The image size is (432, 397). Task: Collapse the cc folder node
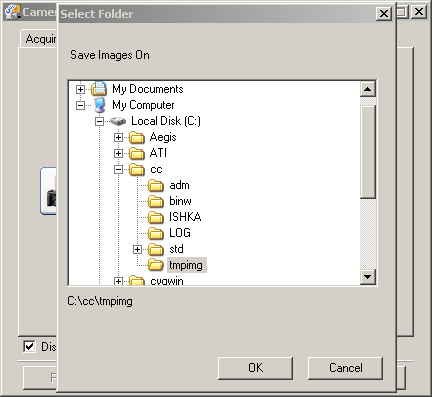pos(118,170)
